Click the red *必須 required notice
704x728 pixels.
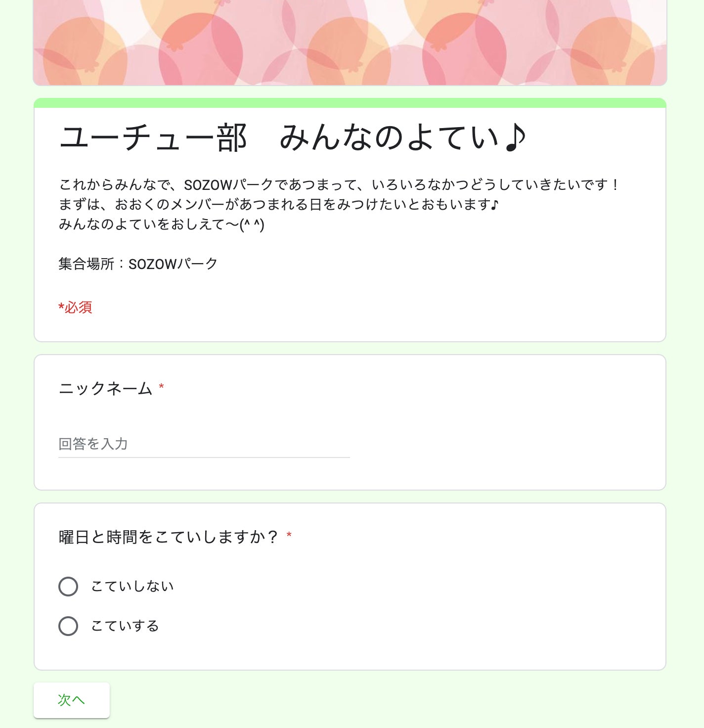click(75, 307)
